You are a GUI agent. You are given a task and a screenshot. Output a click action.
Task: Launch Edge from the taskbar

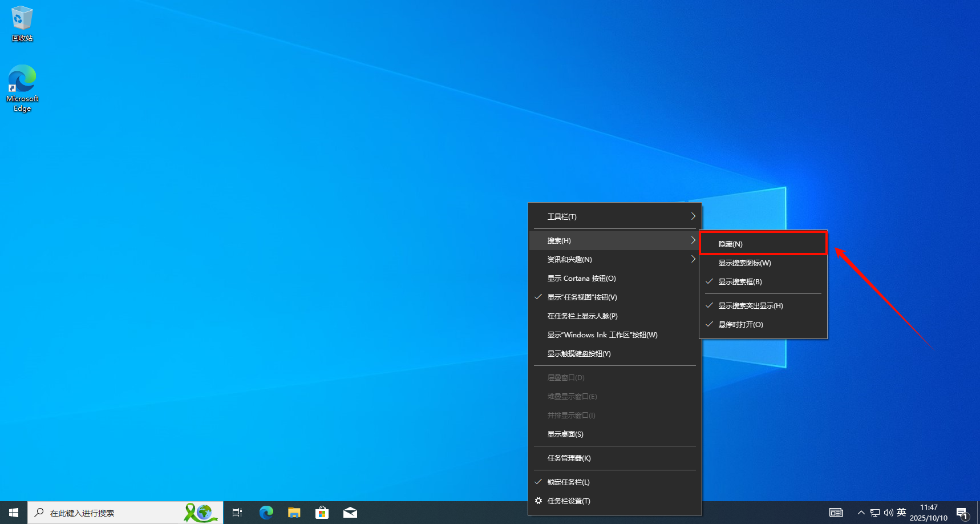pos(266,513)
